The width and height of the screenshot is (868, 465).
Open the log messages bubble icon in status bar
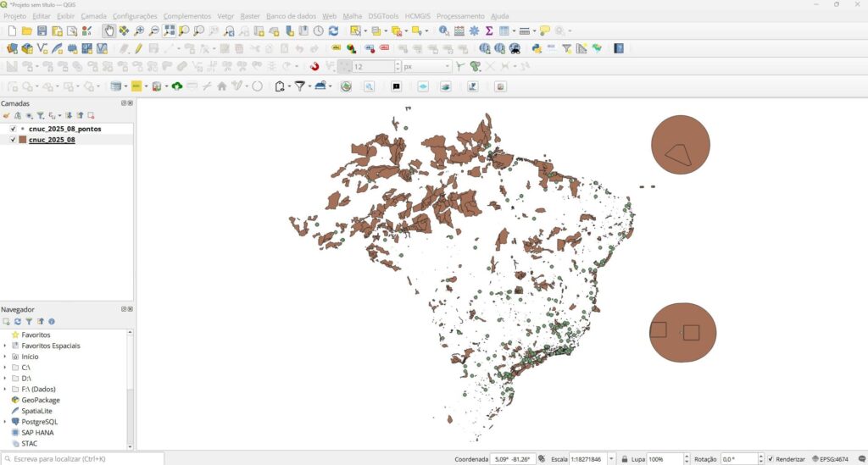pyautogui.click(x=861, y=459)
